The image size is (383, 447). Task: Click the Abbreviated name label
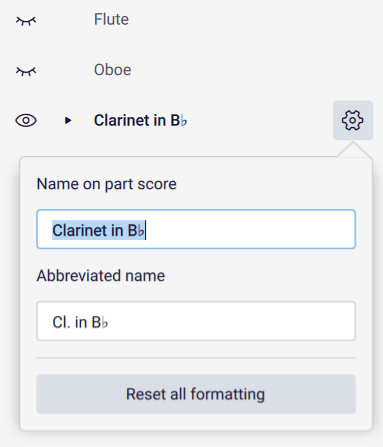click(x=101, y=276)
